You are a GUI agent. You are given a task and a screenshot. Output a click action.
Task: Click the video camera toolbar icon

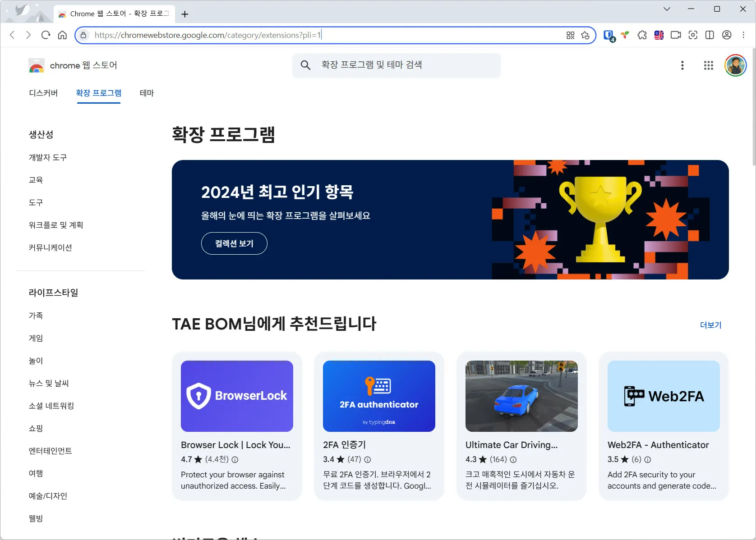[675, 35]
